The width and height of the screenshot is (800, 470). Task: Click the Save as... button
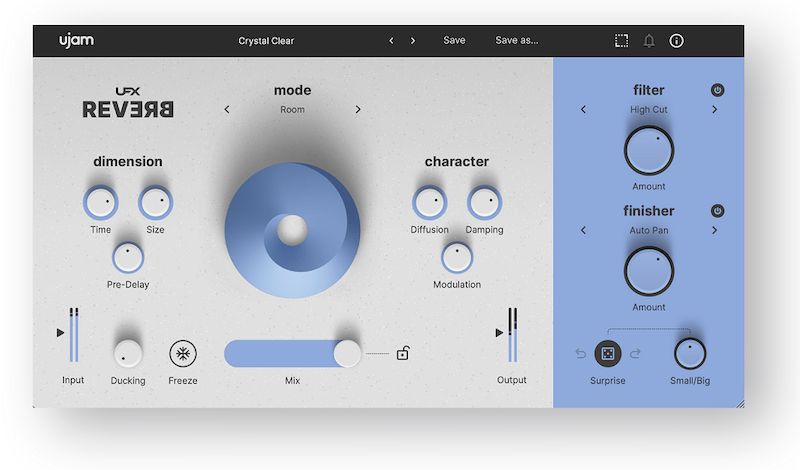[x=517, y=41]
